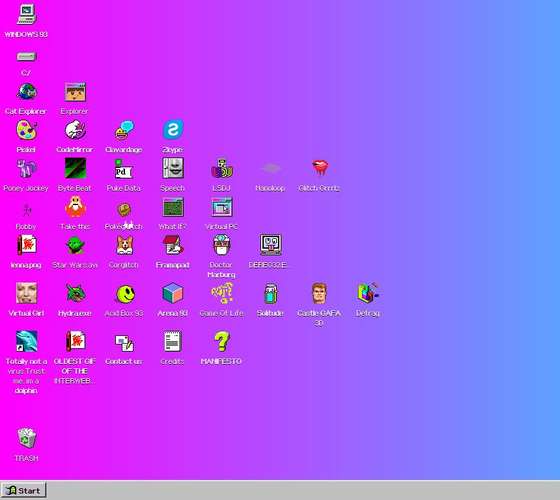
Task: Open Puke Data Pd icon
Action: (x=124, y=169)
